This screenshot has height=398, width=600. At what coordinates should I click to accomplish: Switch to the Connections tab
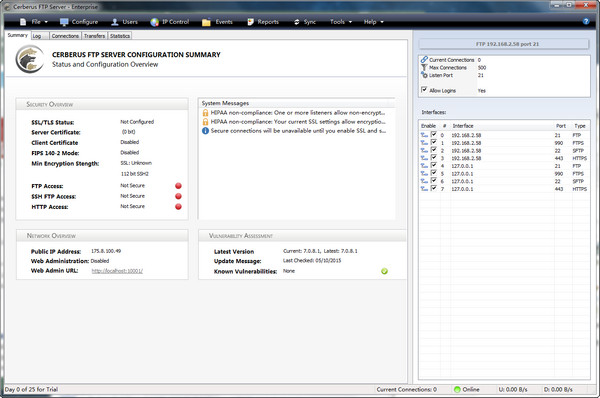[x=65, y=36]
